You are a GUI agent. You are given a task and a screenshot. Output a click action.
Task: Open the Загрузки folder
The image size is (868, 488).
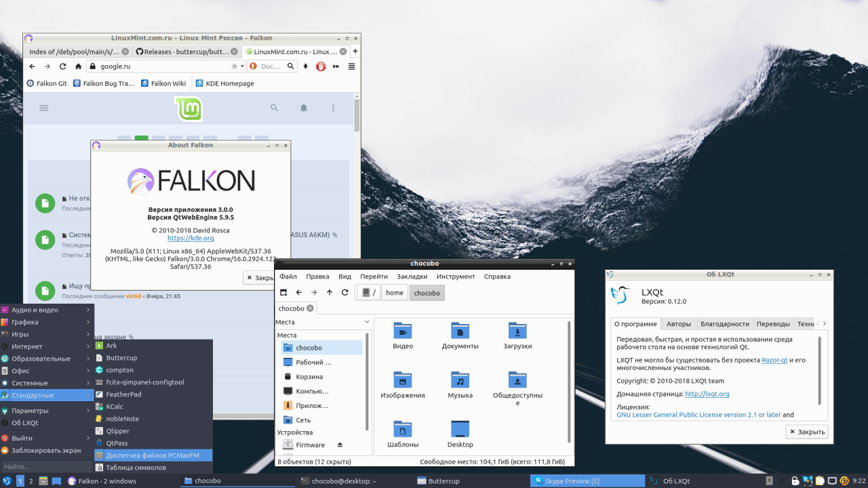click(517, 336)
